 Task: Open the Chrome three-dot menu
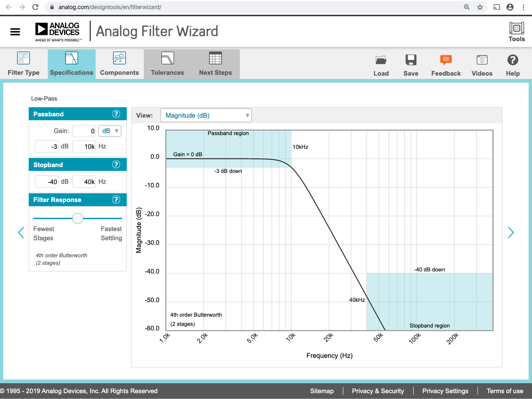pyautogui.click(x=523, y=7)
